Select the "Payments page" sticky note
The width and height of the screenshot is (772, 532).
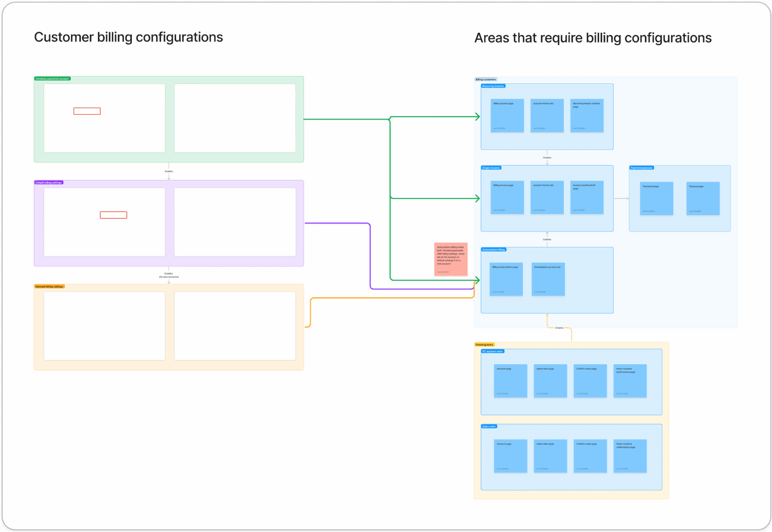657,199
